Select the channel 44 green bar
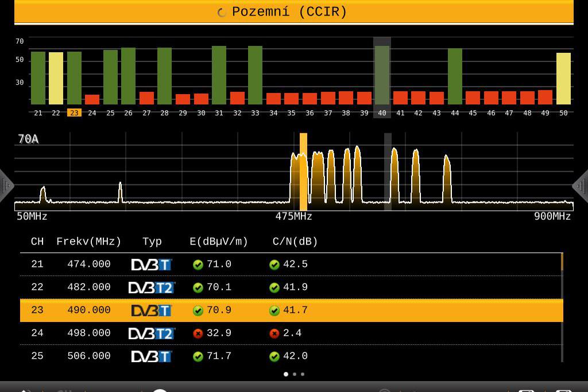Image resolution: width=588 pixels, height=392 pixels. tap(455, 76)
